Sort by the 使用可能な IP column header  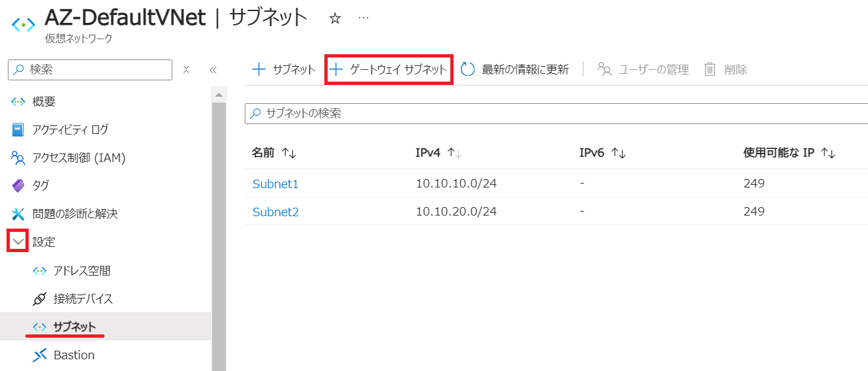pyautogui.click(x=790, y=153)
